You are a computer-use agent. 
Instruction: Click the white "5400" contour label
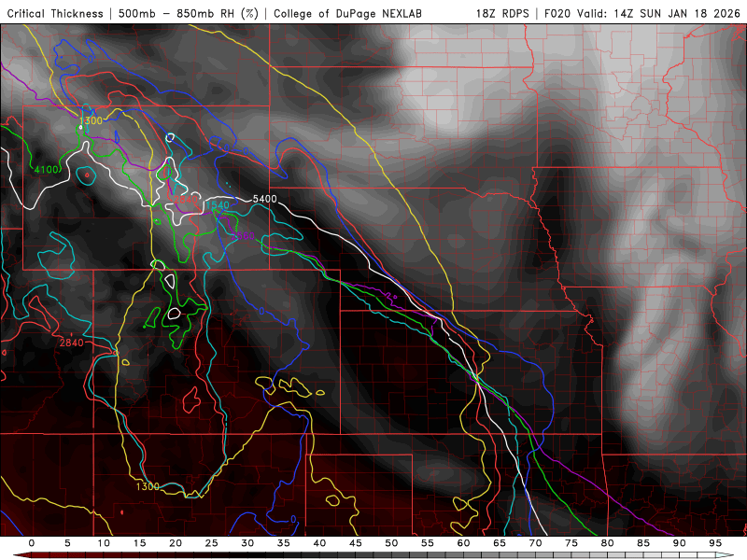click(x=264, y=199)
